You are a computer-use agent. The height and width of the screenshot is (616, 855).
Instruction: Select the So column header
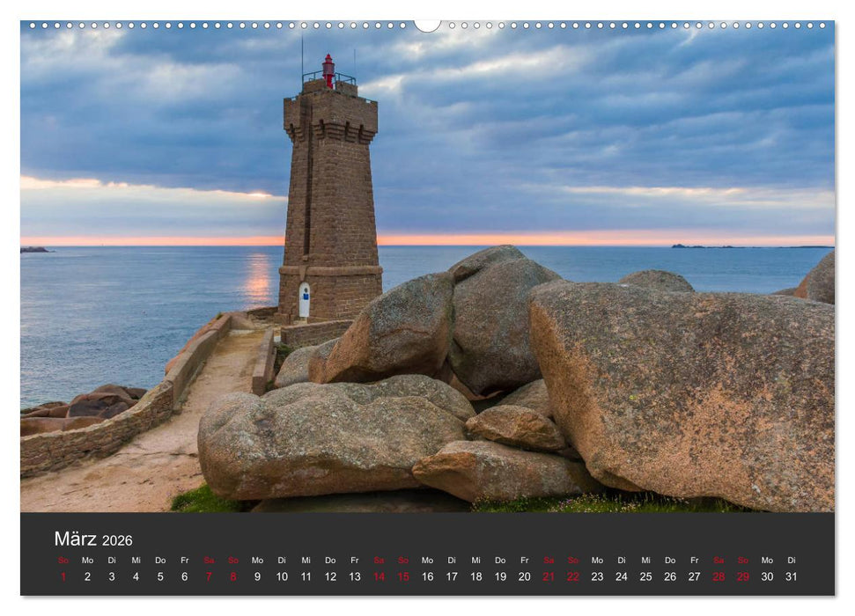click(x=62, y=559)
